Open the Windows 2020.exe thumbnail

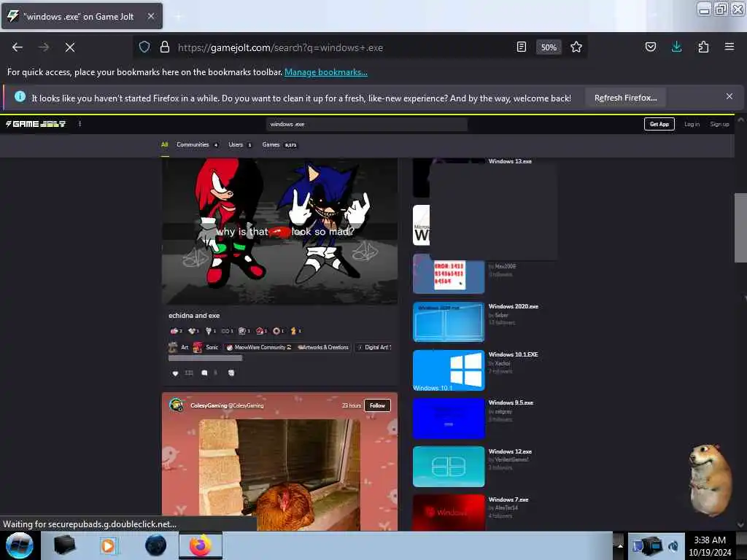tap(449, 322)
